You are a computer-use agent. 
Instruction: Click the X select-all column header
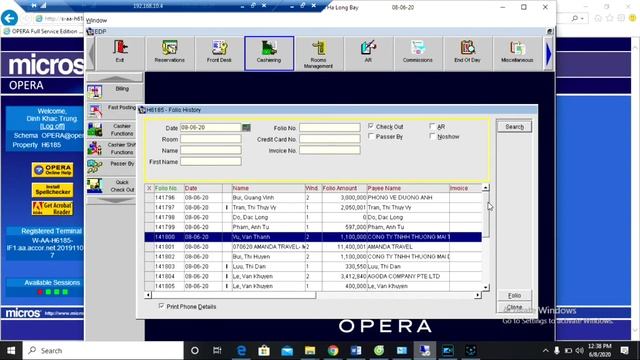coord(149,188)
